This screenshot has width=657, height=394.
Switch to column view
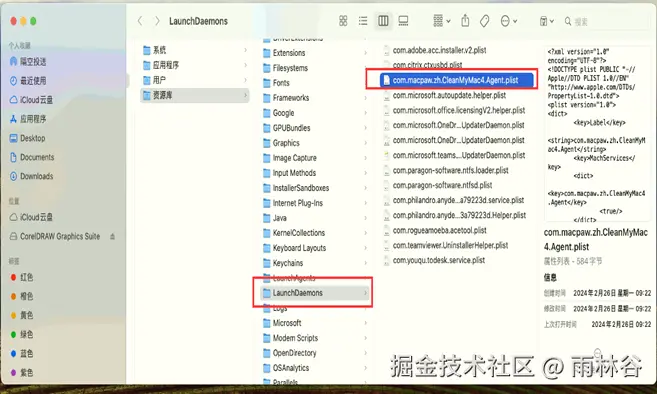pos(383,21)
